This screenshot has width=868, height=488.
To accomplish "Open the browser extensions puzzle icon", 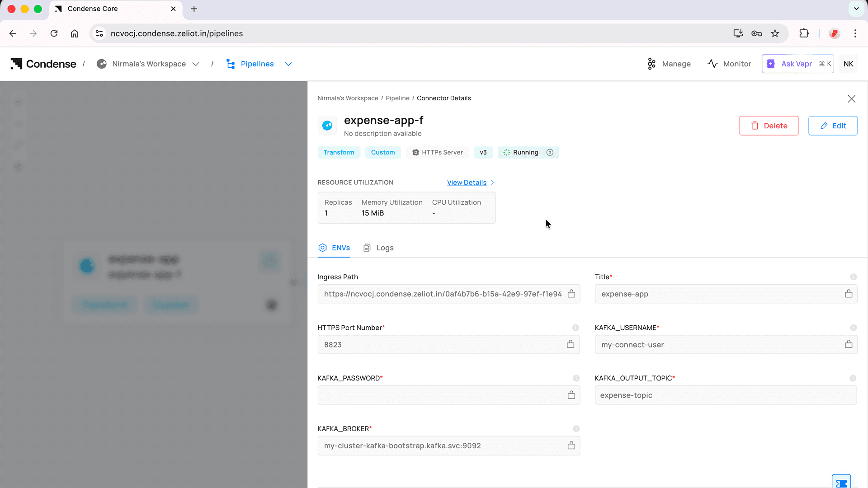I will pos(804,33).
